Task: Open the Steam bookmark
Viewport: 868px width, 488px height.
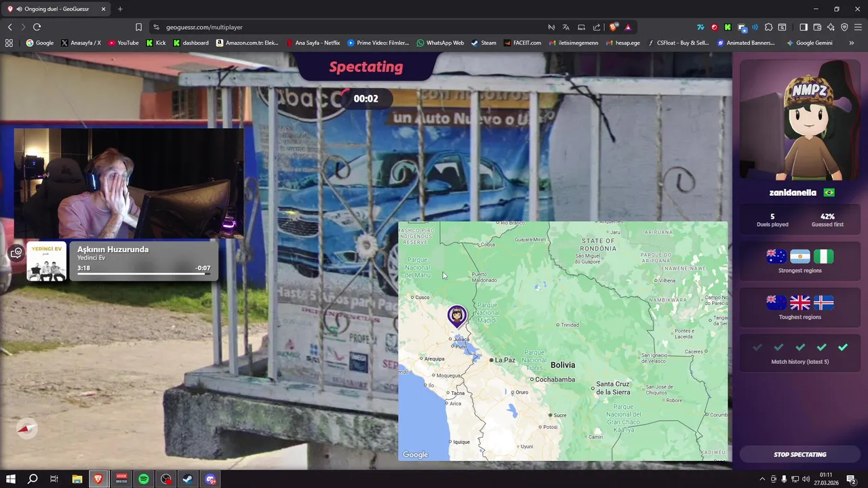Action: tap(484, 43)
